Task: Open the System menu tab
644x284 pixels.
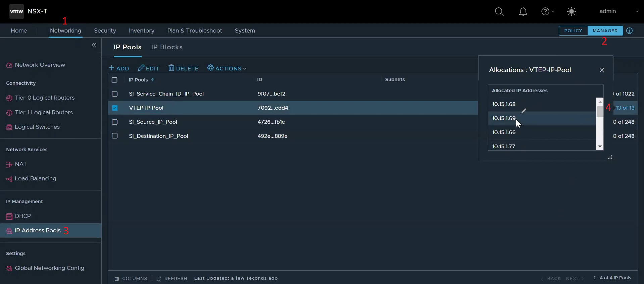Action: pos(245,31)
